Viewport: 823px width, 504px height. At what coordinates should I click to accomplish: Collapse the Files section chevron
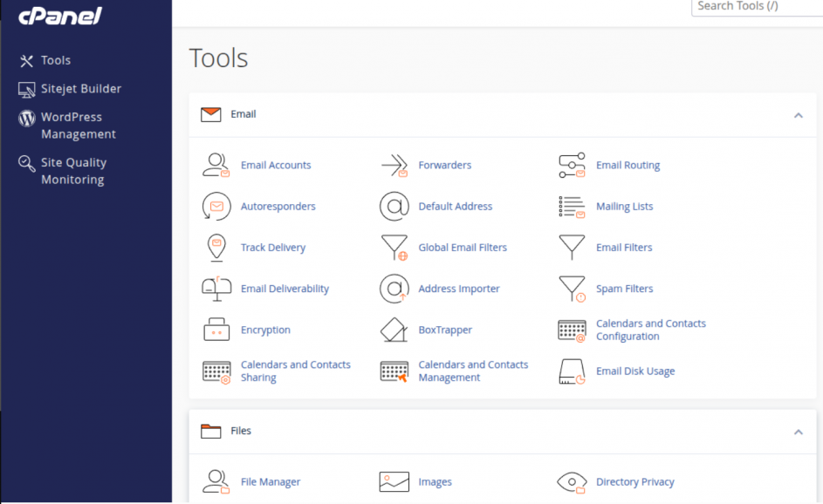[x=799, y=432]
